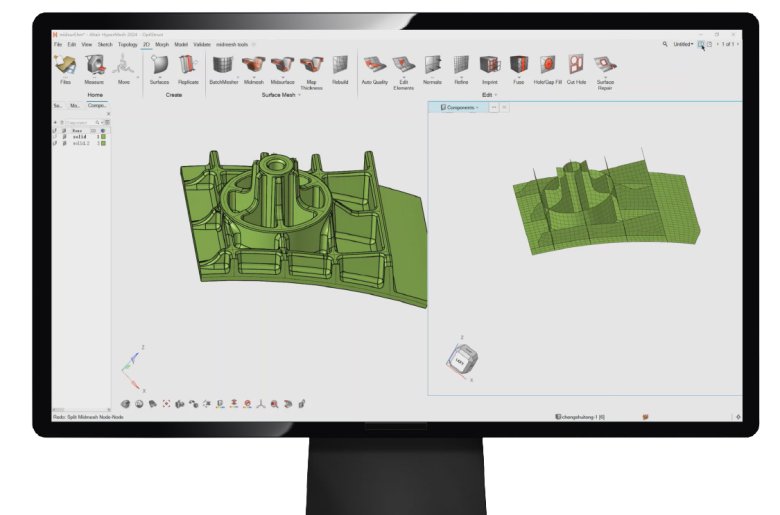Expand the Edit group dropdown
The height and width of the screenshot is (515, 780).
click(x=497, y=95)
